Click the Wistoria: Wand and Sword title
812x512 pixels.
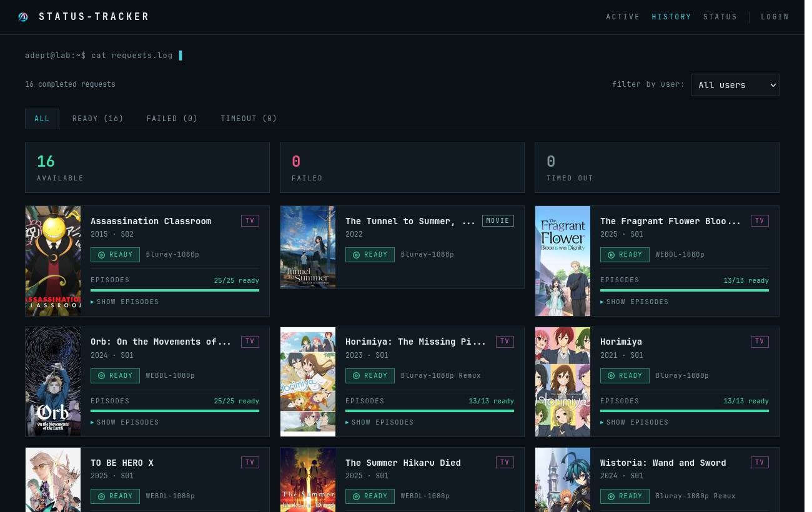coord(663,463)
